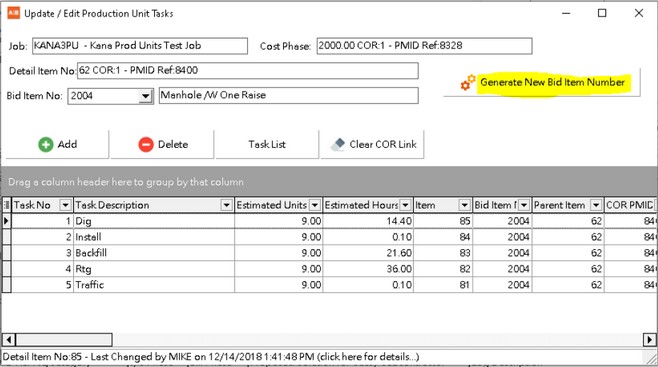This screenshot has height=367, width=658.
Task: Open the Task Description column filter dropdown
Action: (x=226, y=205)
